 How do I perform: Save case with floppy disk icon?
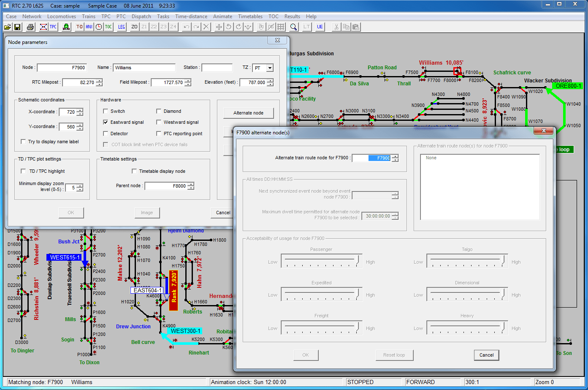point(17,27)
